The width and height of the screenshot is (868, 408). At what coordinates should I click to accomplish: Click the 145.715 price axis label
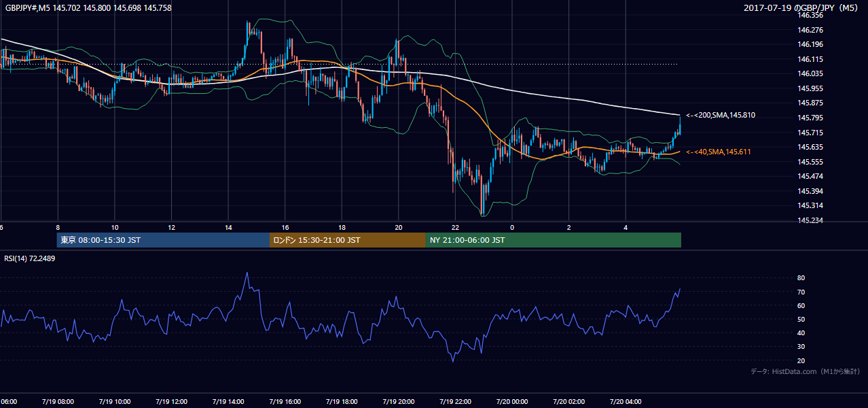810,133
